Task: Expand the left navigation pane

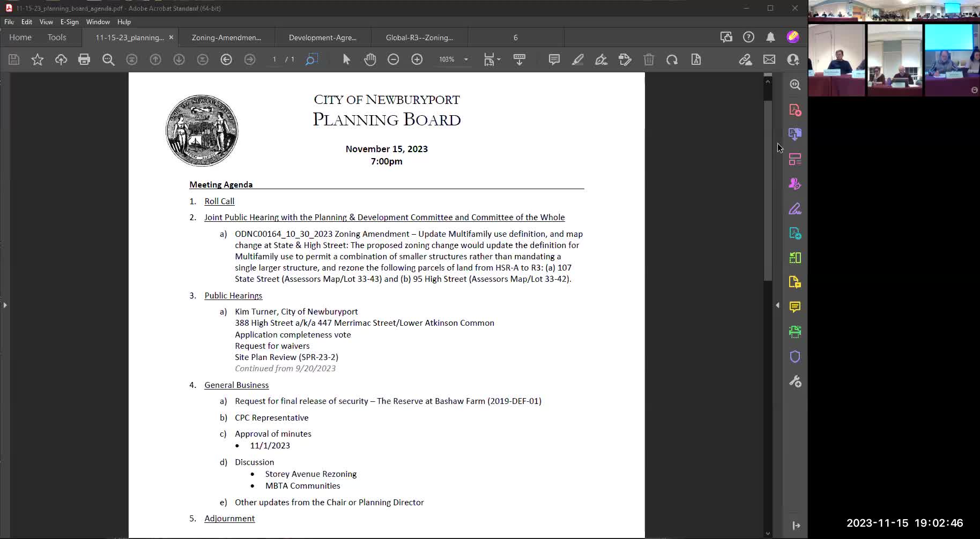Action: [x=5, y=305]
